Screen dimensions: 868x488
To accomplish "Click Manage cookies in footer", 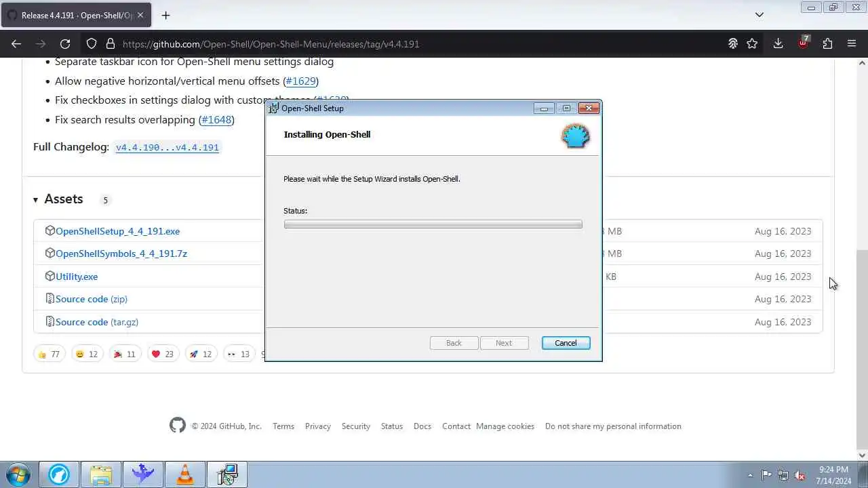I will 505,426.
